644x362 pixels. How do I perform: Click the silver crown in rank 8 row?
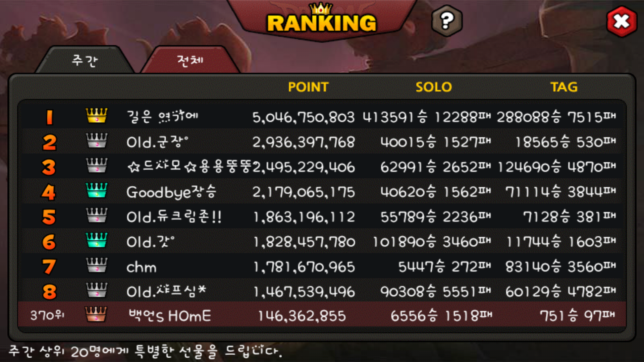(x=97, y=290)
